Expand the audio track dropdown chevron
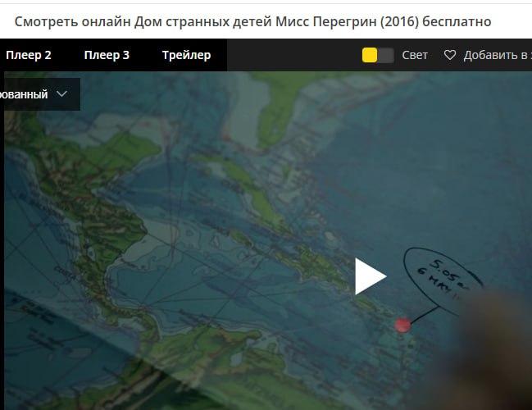 click(61, 93)
